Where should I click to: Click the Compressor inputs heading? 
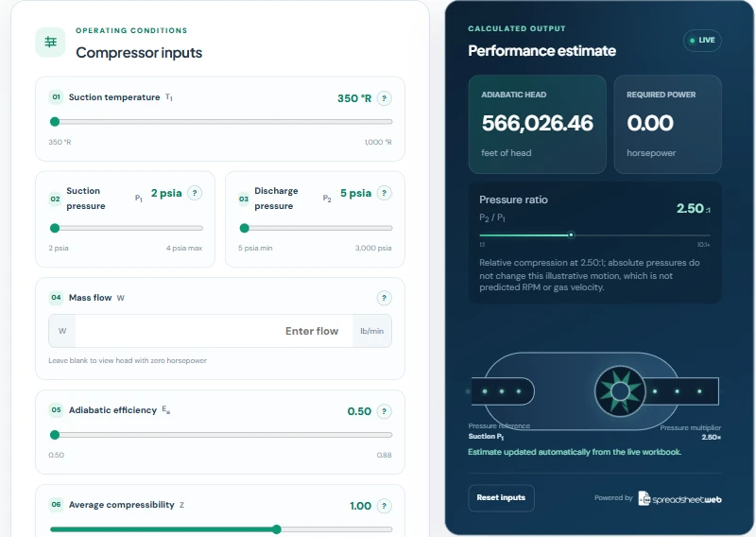(x=139, y=53)
